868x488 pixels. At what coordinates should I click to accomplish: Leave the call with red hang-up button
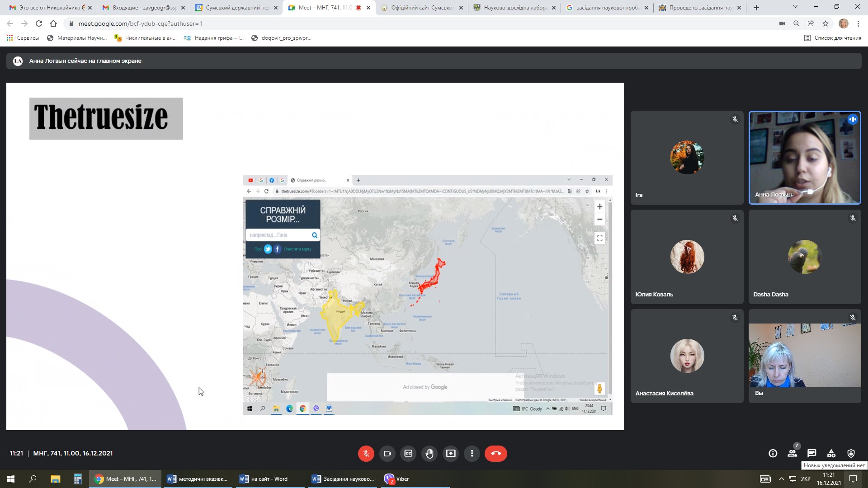(x=495, y=453)
